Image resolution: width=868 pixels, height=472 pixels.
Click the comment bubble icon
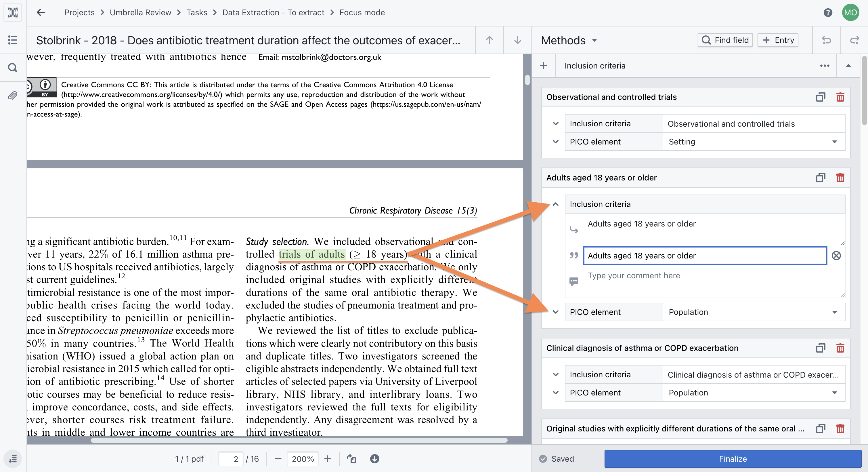tap(574, 281)
